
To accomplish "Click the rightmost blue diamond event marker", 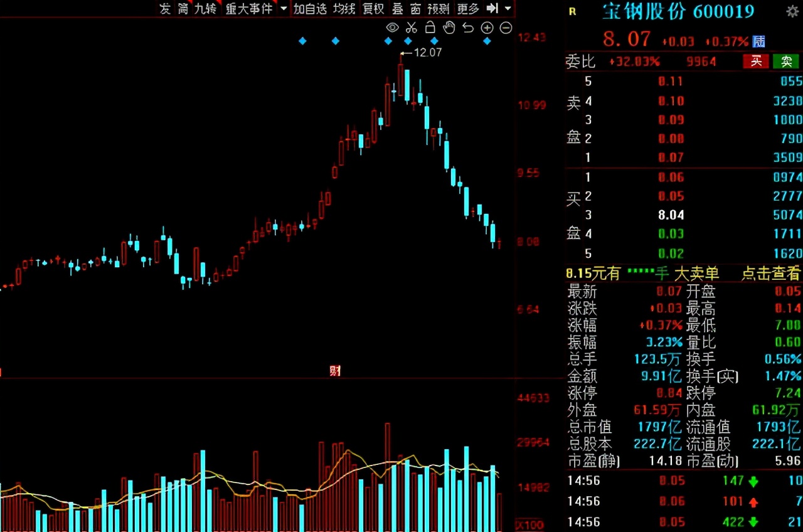I will pos(487,41).
